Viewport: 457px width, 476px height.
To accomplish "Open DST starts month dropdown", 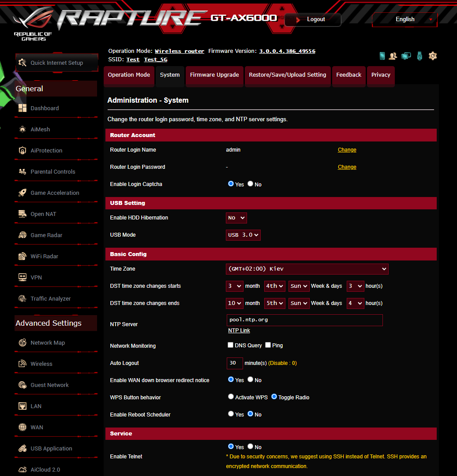I will [x=235, y=286].
